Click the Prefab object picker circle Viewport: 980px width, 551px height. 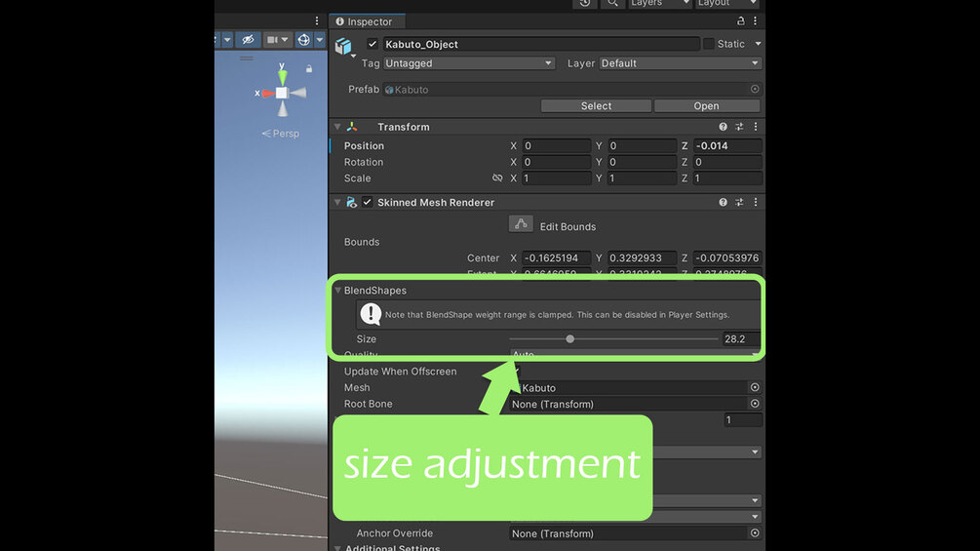[755, 90]
